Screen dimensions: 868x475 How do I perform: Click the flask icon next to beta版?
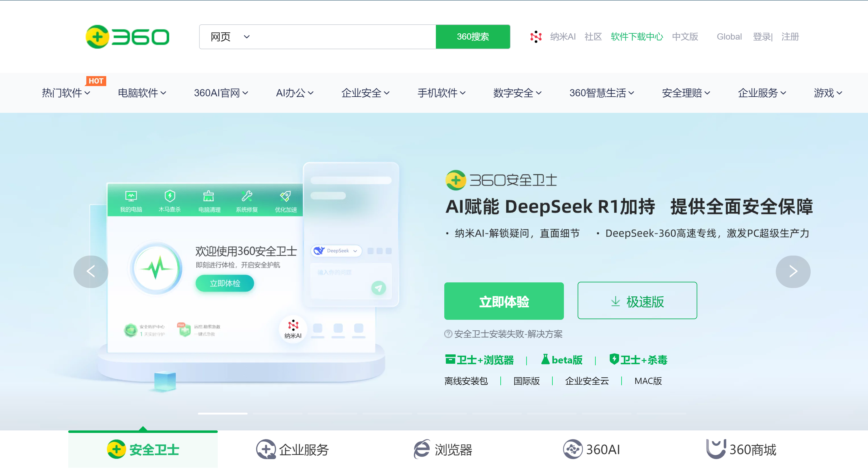pos(545,359)
